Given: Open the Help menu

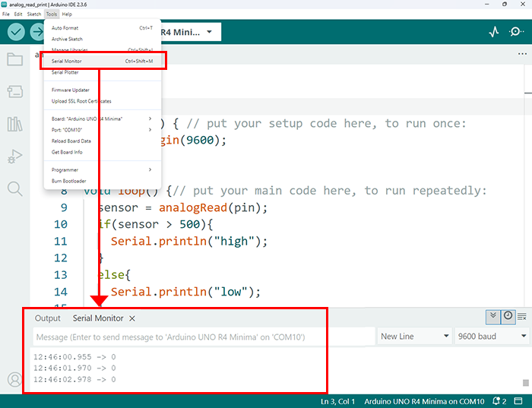Looking at the screenshot, I should point(67,14).
